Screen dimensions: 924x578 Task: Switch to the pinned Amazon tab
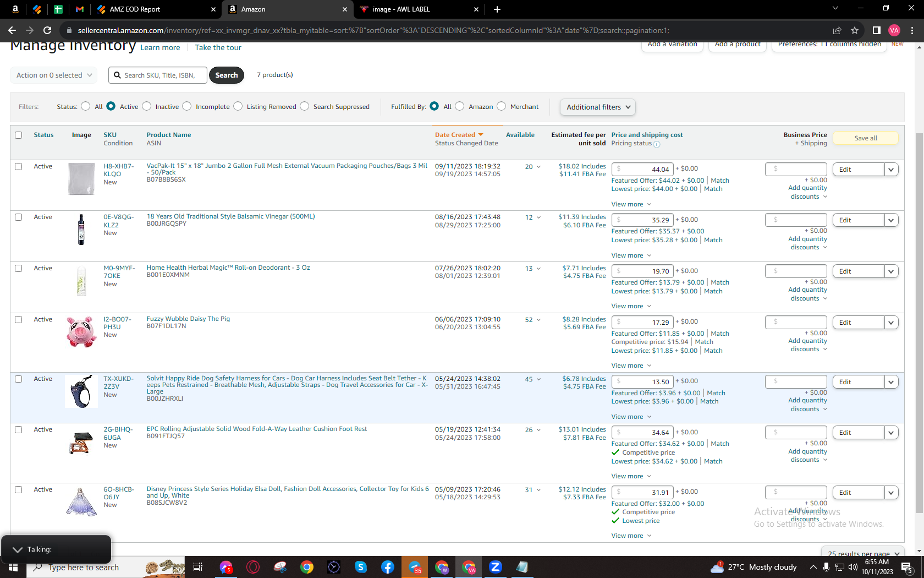[15, 9]
